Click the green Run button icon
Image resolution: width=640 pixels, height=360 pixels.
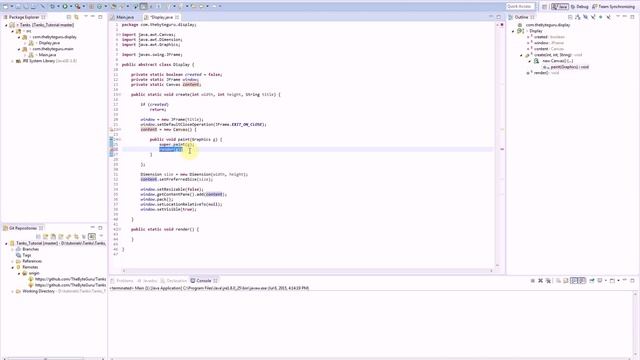pyautogui.click(x=65, y=6)
